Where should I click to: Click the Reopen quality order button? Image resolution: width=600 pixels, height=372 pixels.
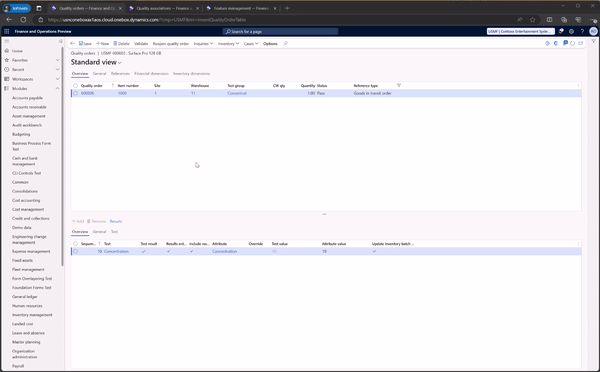(x=171, y=44)
